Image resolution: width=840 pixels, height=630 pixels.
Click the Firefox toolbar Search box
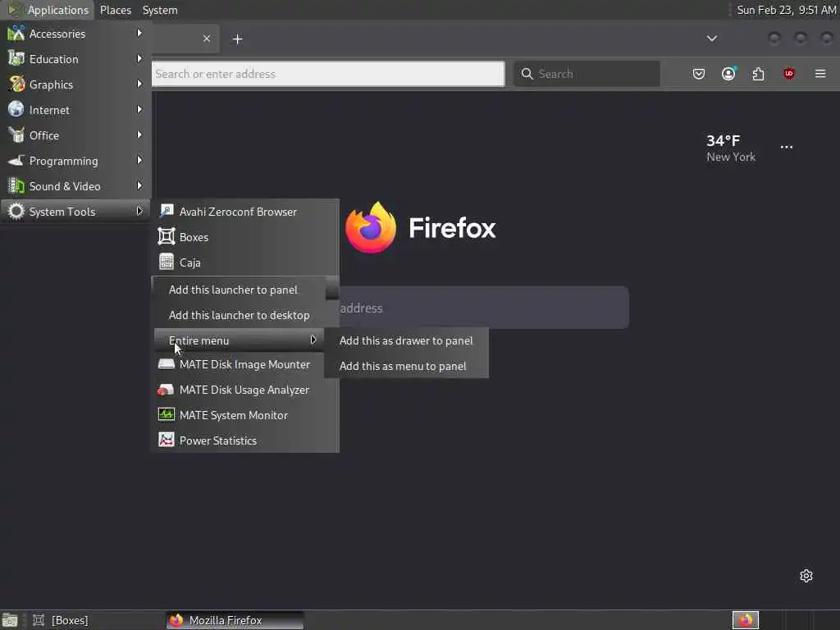[587, 74]
